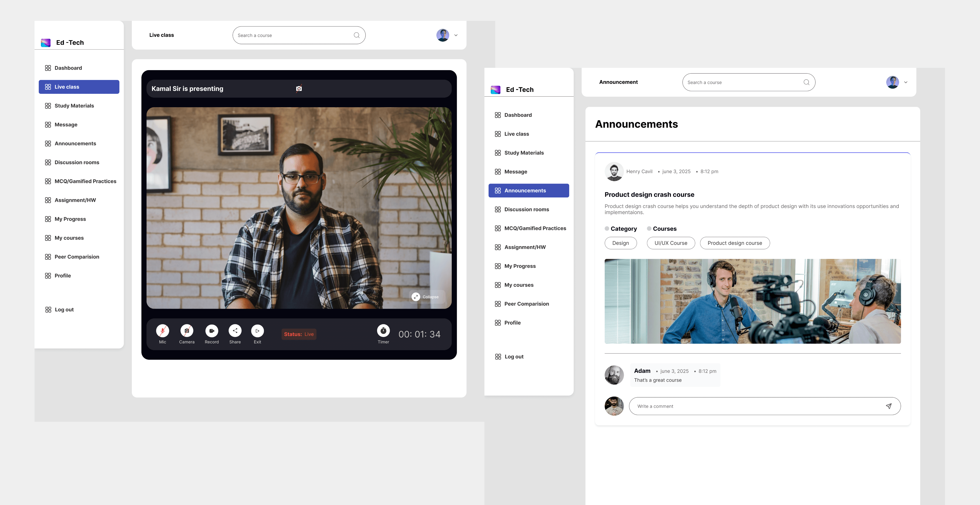Click the UI/UX Course tag
Image resolution: width=980 pixels, height=505 pixels.
pos(671,243)
